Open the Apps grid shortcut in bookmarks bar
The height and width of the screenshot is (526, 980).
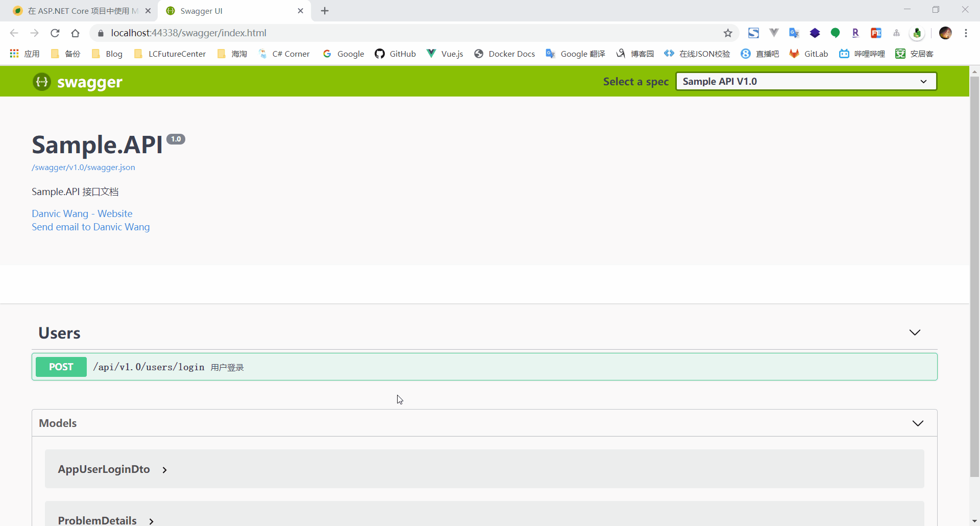point(24,54)
